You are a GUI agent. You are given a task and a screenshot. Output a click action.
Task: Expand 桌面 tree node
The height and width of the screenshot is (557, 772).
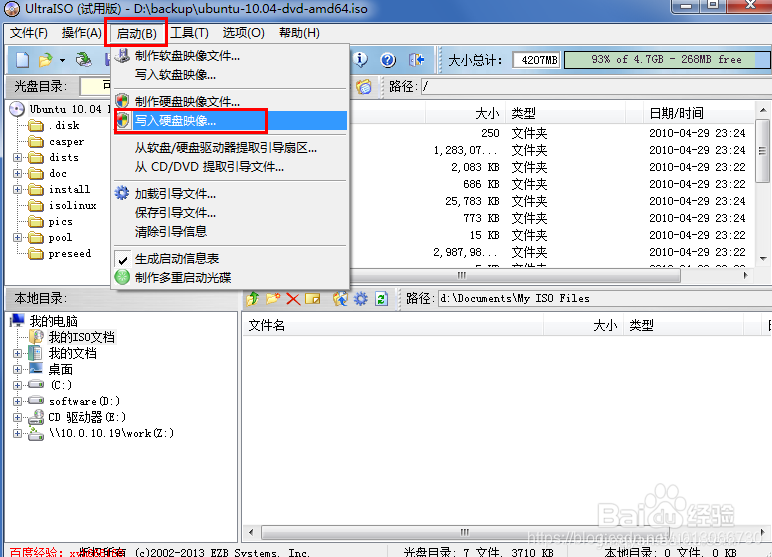point(18,369)
